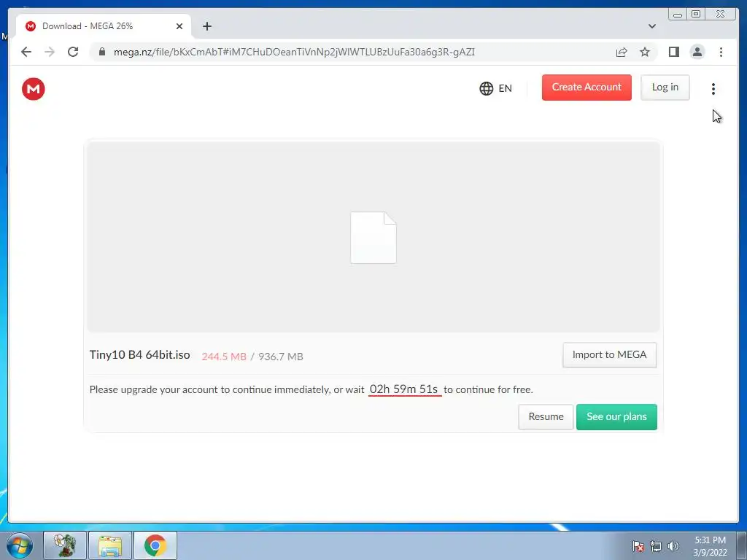This screenshot has width=747, height=560.
Task: Open Chrome's three-dot menu
Action: click(x=721, y=52)
